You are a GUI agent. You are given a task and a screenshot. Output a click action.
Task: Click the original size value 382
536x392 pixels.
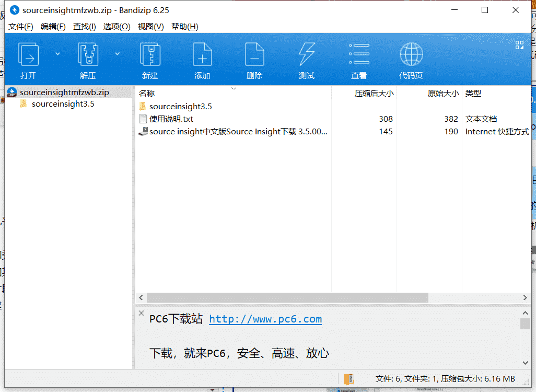click(x=451, y=119)
